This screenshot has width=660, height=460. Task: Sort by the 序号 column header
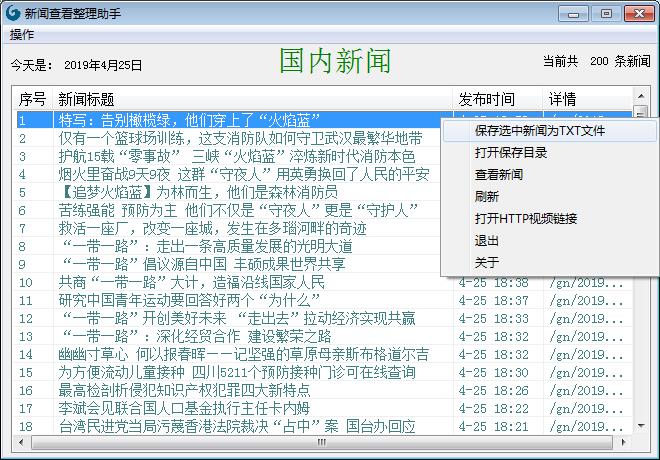(33, 99)
